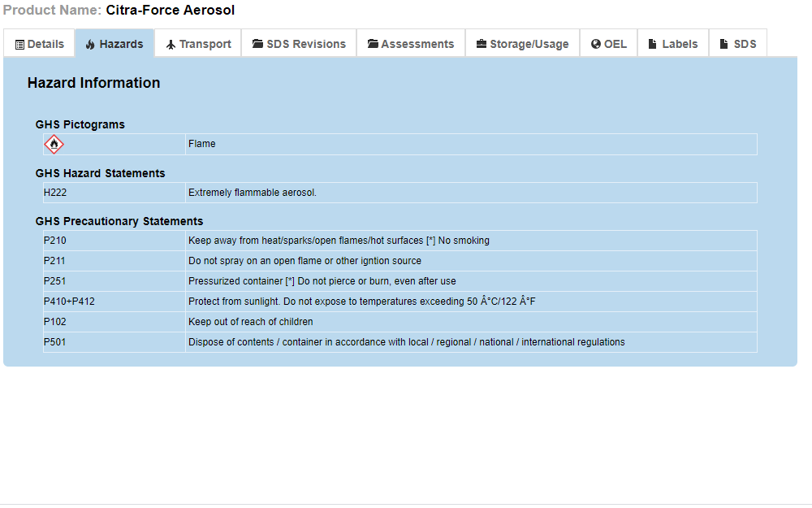812x508 pixels.
Task: Click the flame GHS pictogram icon
Action: 54,144
